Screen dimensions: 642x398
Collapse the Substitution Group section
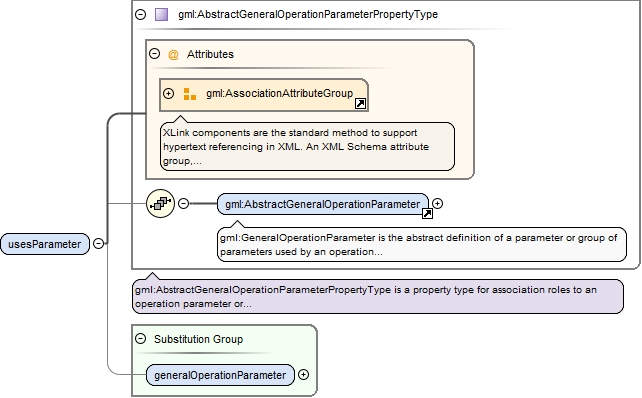[140, 339]
